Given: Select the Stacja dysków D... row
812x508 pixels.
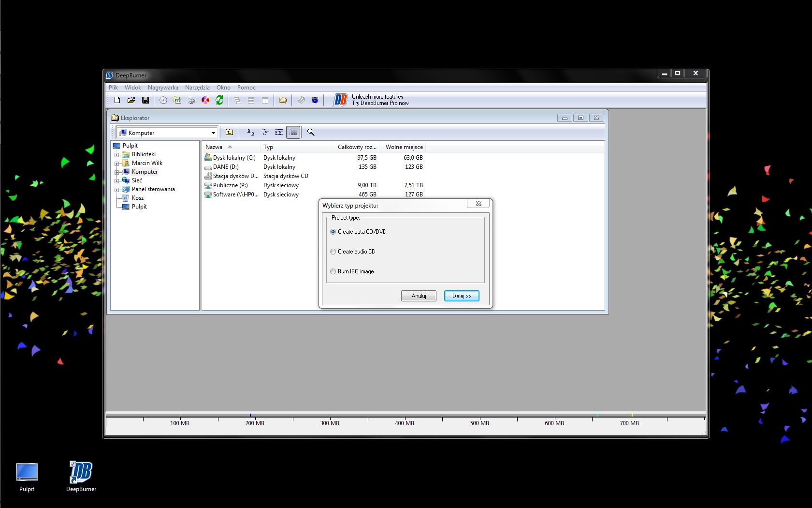Looking at the screenshot, I should [x=313, y=176].
